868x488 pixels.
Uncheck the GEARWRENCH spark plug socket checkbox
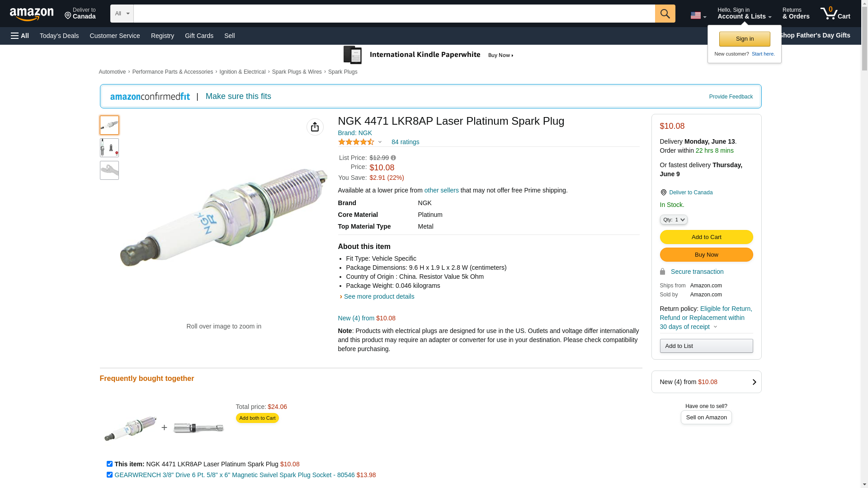[x=109, y=474]
